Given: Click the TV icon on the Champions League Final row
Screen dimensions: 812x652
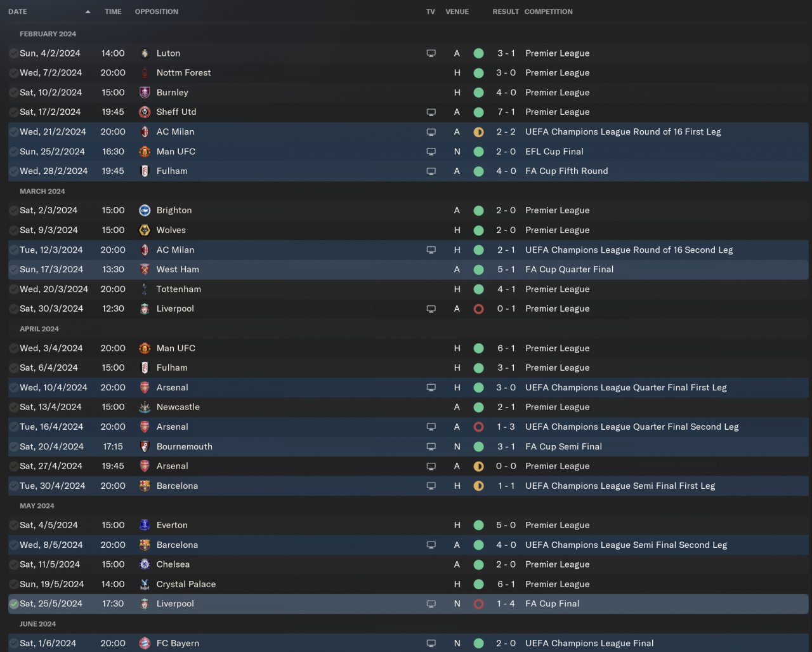Looking at the screenshot, I should tap(431, 644).
